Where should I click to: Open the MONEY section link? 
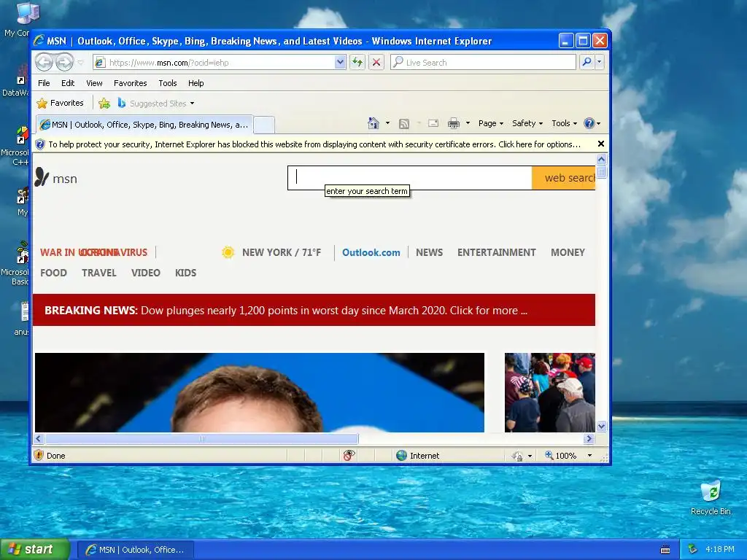click(x=568, y=252)
